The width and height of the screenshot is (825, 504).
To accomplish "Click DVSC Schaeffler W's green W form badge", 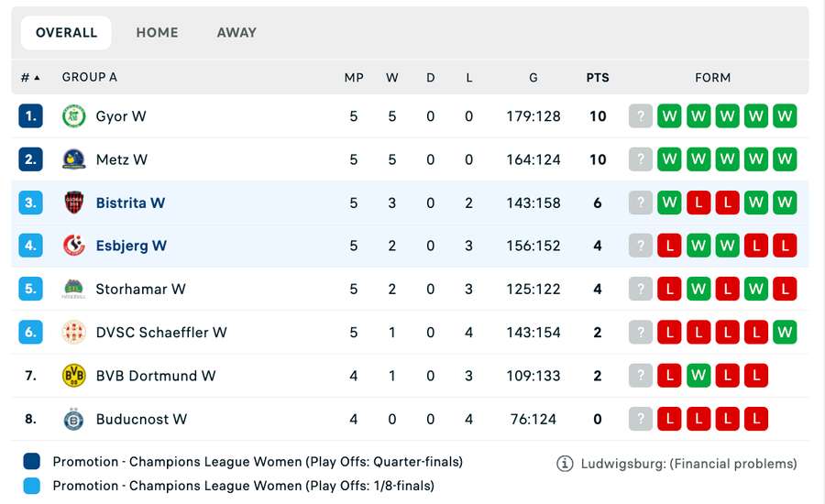I will click(784, 332).
